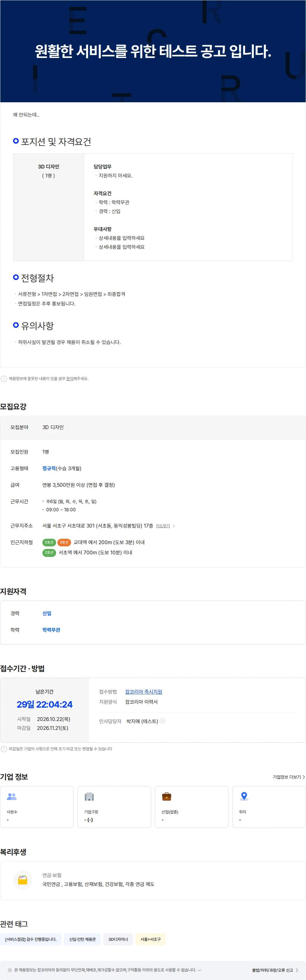
Task: Select the [서비스점검] 검수 진행중입니다. tag
Action: 31,939
